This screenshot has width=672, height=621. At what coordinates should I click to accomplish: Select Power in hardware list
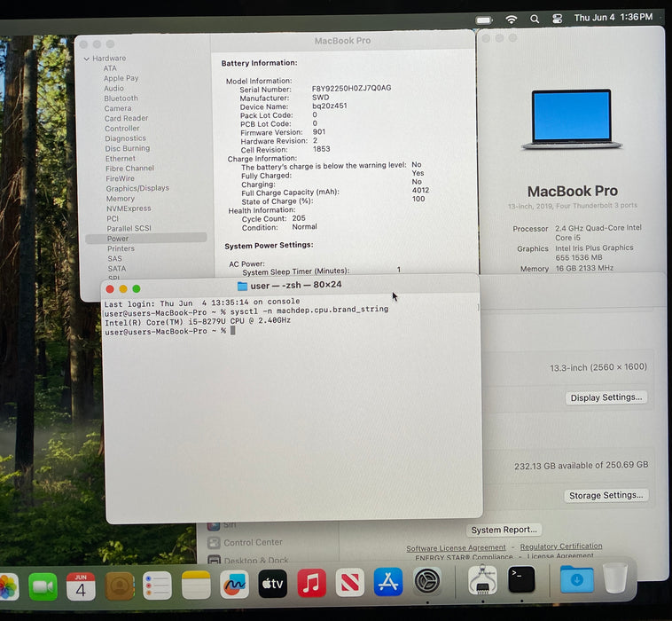point(146,239)
